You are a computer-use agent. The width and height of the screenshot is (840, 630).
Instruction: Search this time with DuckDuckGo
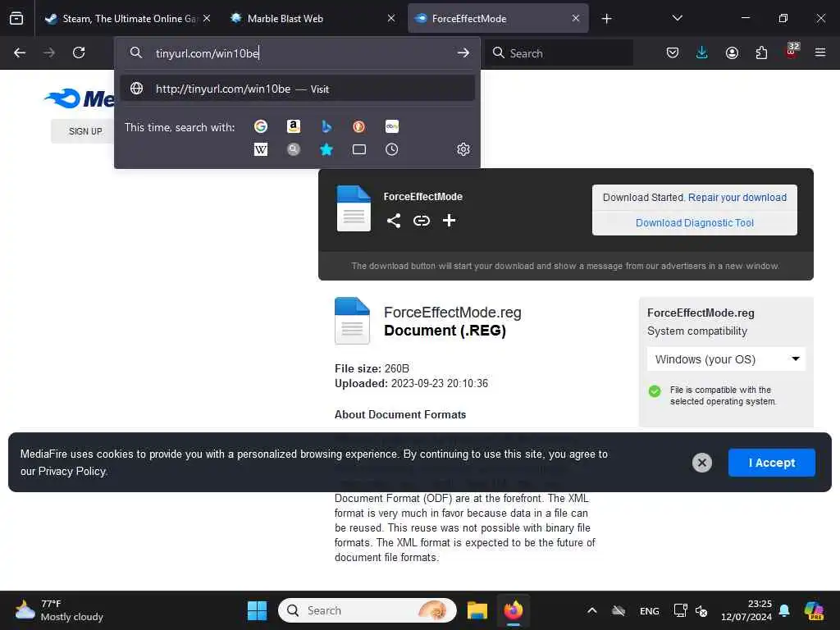pyautogui.click(x=359, y=126)
